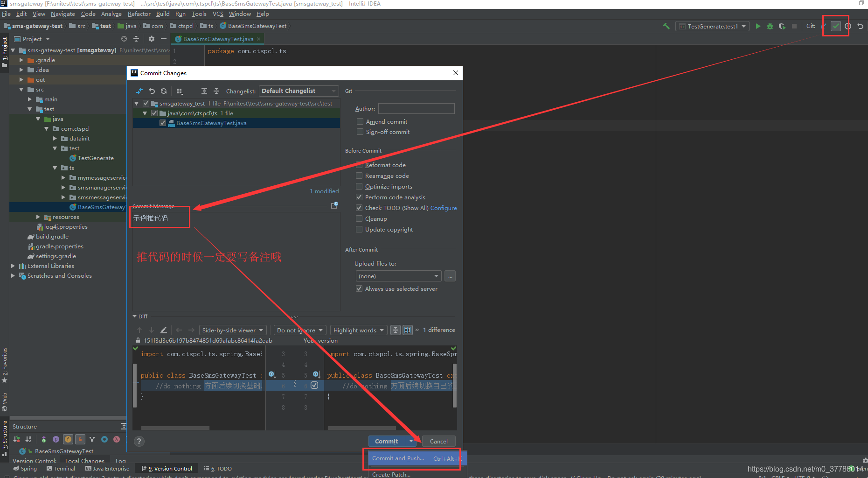Click Collapse All icon in Commit toolbar
Screen dimensions: 868x478
coord(216,91)
